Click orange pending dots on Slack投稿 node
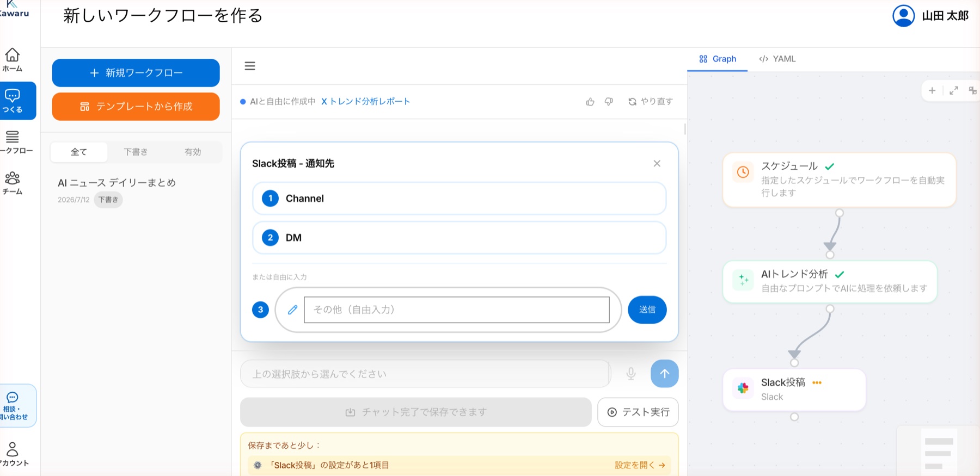This screenshot has width=980, height=476. click(x=817, y=382)
